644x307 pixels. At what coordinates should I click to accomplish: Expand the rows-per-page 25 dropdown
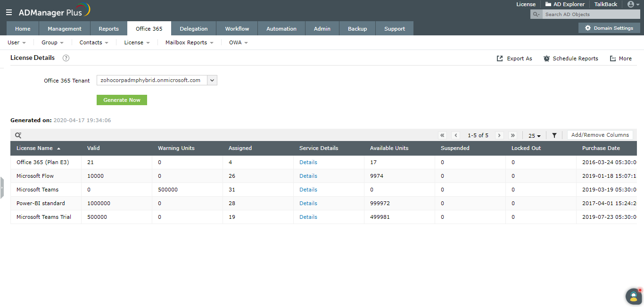534,136
